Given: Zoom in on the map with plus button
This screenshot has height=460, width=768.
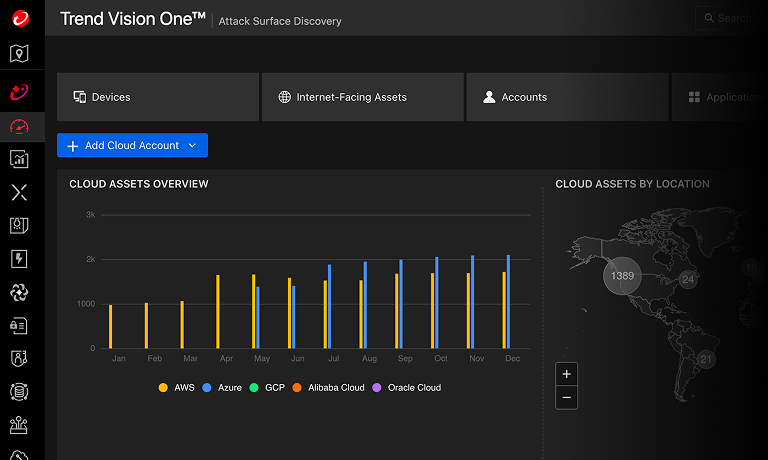Looking at the screenshot, I should (567, 374).
